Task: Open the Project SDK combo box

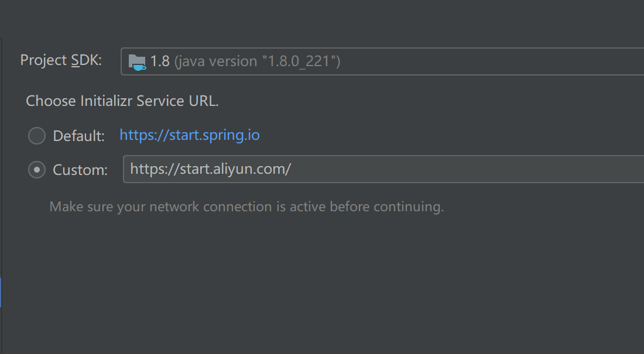Action: click(x=382, y=61)
